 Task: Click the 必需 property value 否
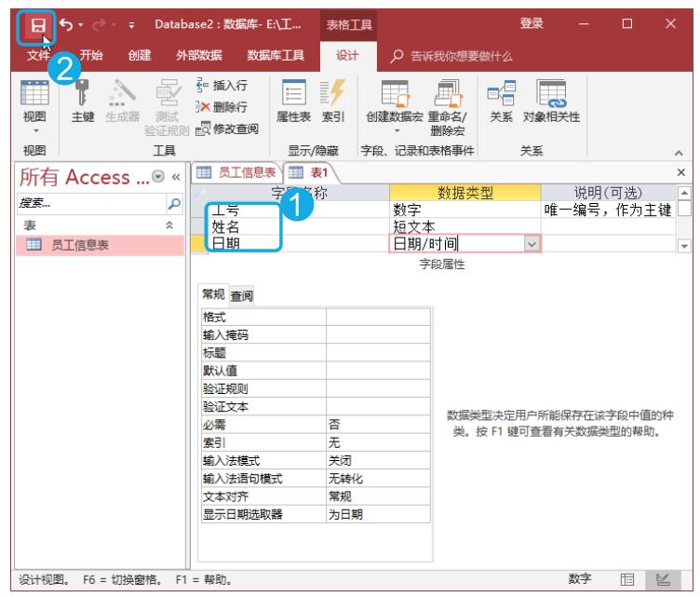(x=378, y=425)
